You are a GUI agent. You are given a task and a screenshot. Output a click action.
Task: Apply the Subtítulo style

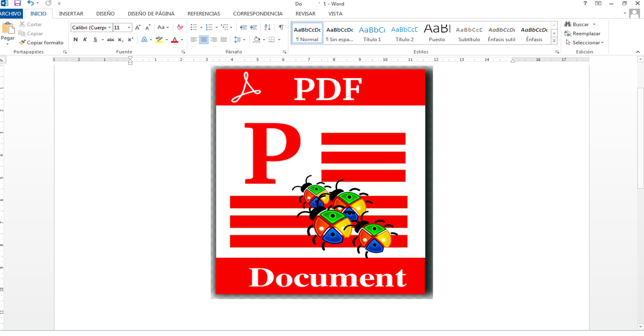[x=470, y=33]
